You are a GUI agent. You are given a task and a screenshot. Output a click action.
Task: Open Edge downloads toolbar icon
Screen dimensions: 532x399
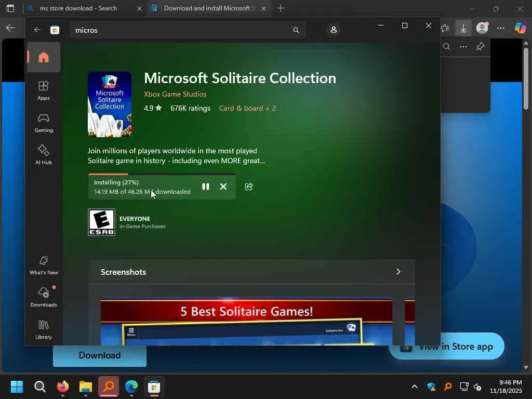point(463,28)
